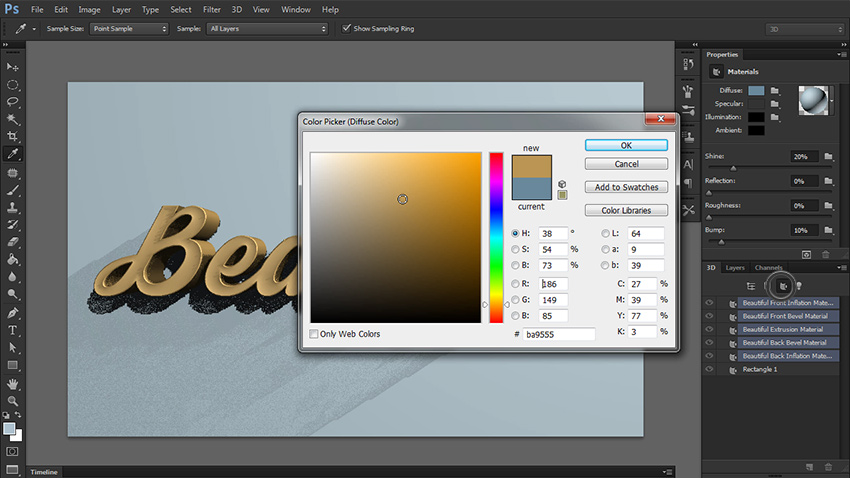Viewport: 850px width, 478px height.
Task: Hide Beautiful Extrusion Material visibility
Action: pyautogui.click(x=710, y=329)
